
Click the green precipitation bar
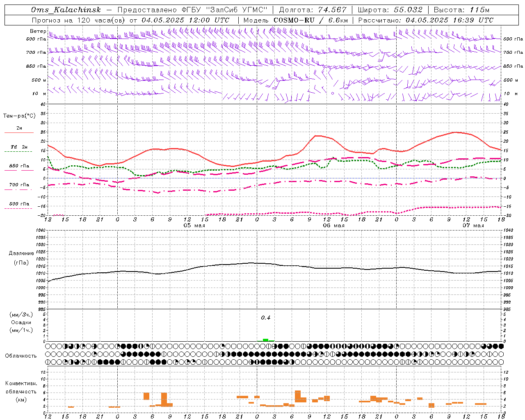266,340
